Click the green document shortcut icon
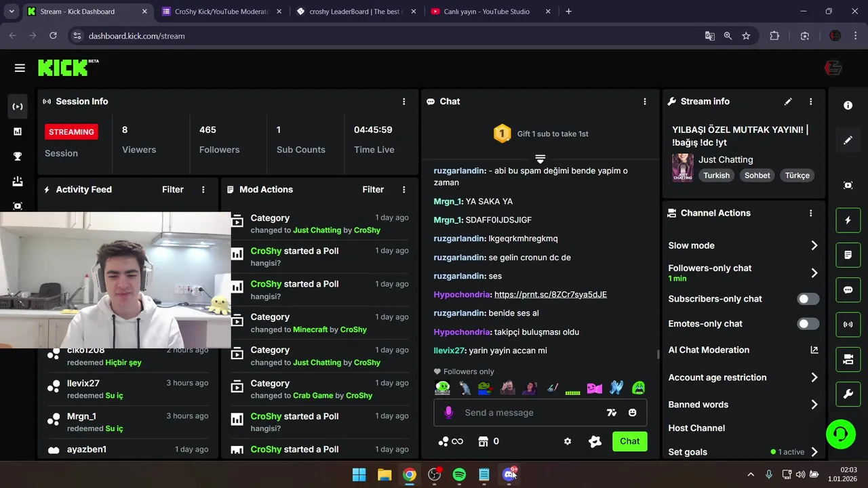The image size is (868, 488). tap(848, 255)
